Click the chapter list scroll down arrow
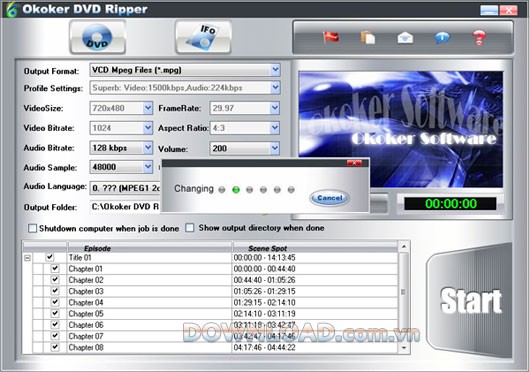 click(404, 347)
